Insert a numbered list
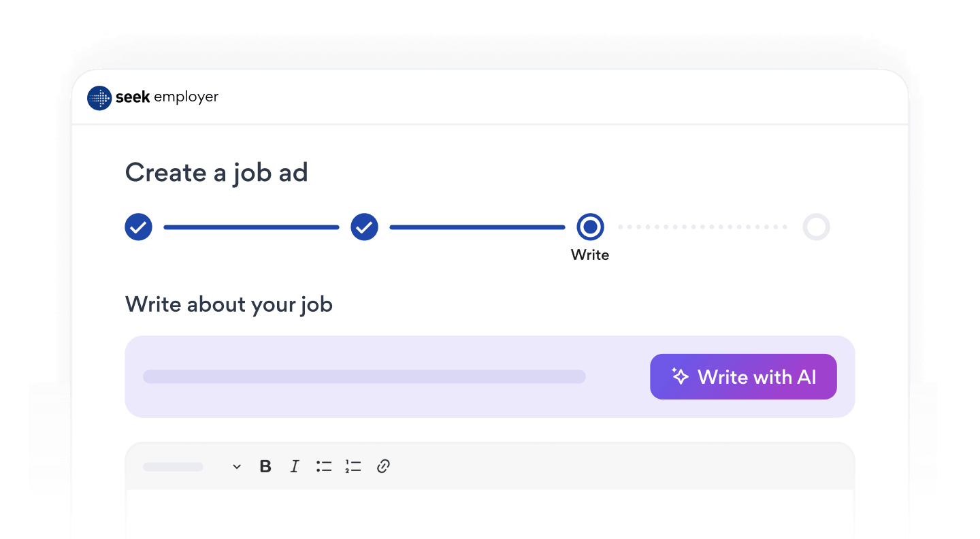Screen dimensions: 980x539 click(353, 466)
